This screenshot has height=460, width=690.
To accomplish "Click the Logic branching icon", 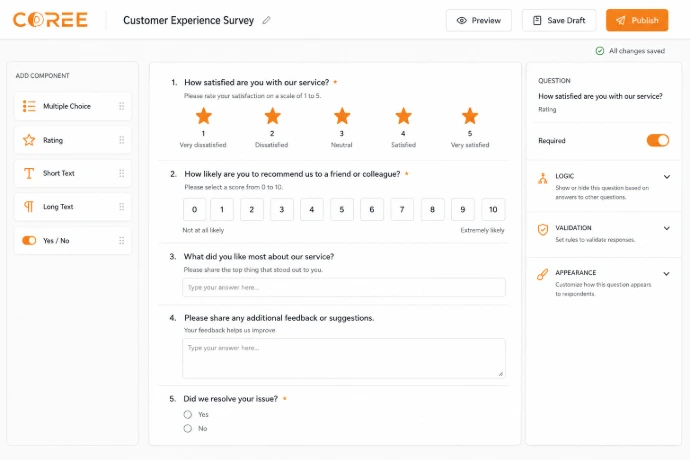I will pos(543,178).
